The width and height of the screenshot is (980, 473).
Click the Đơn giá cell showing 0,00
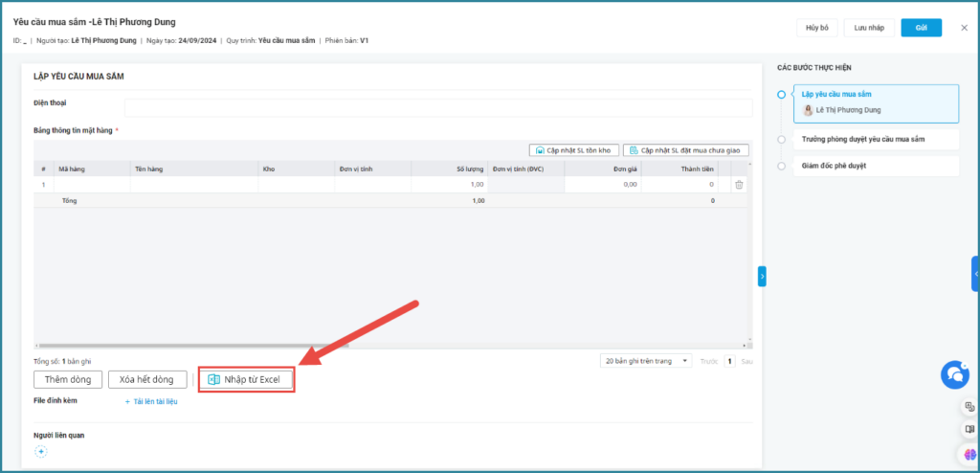(x=603, y=185)
